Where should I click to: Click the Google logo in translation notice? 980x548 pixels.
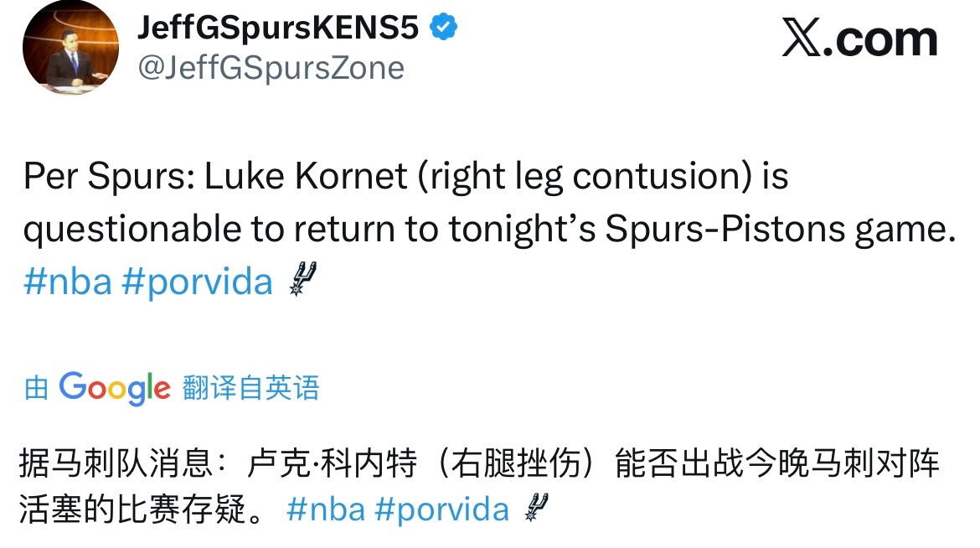[x=115, y=388]
